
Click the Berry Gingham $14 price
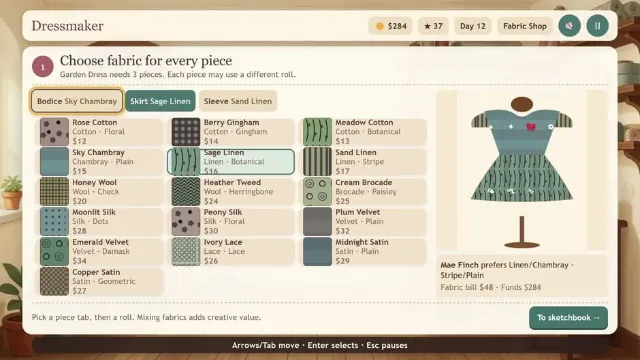click(211, 141)
